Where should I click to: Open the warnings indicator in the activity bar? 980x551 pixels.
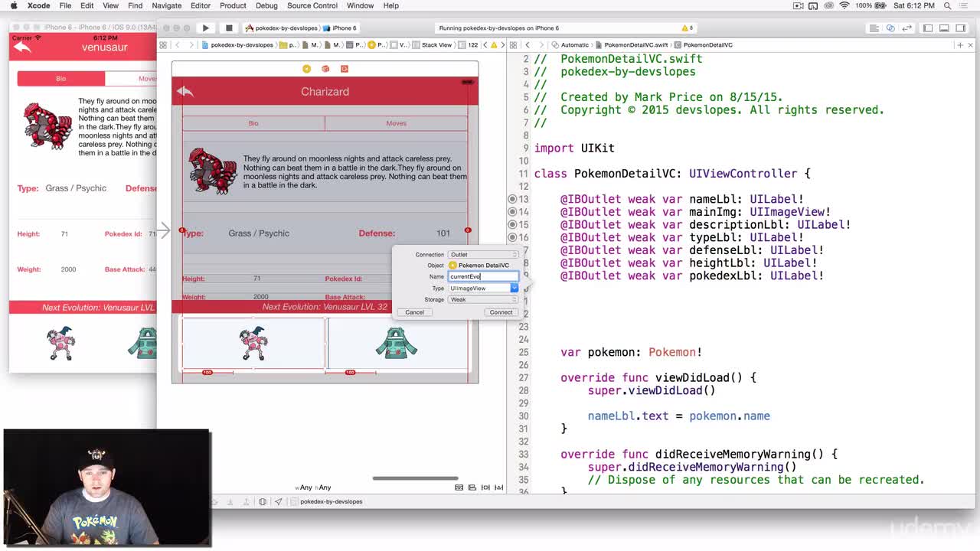coord(688,28)
